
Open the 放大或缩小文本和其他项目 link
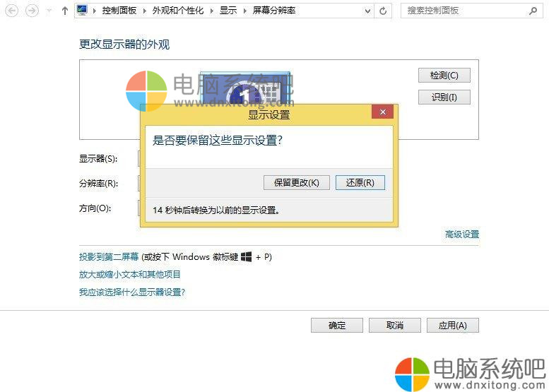tap(130, 274)
